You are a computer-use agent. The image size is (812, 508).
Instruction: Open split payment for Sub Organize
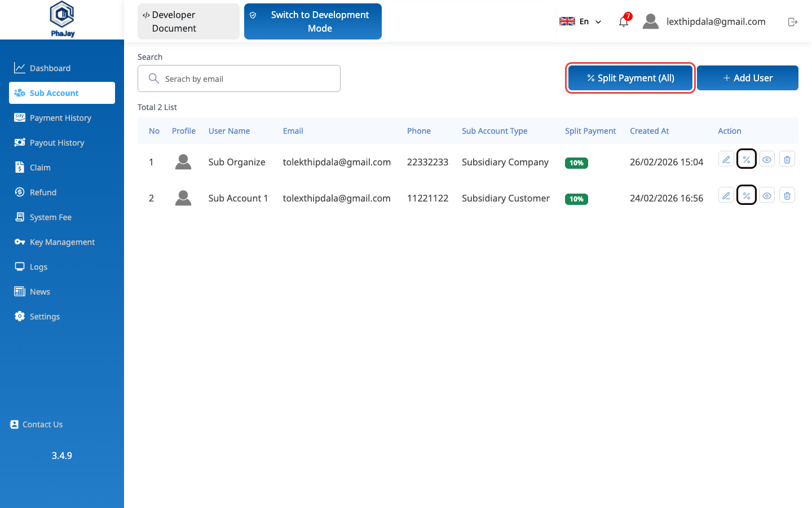tap(747, 159)
